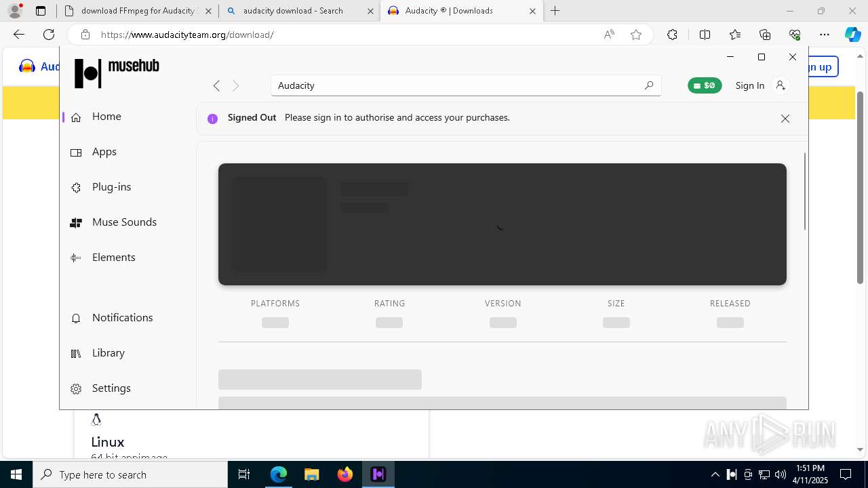Click the Home house icon

[x=77, y=117]
